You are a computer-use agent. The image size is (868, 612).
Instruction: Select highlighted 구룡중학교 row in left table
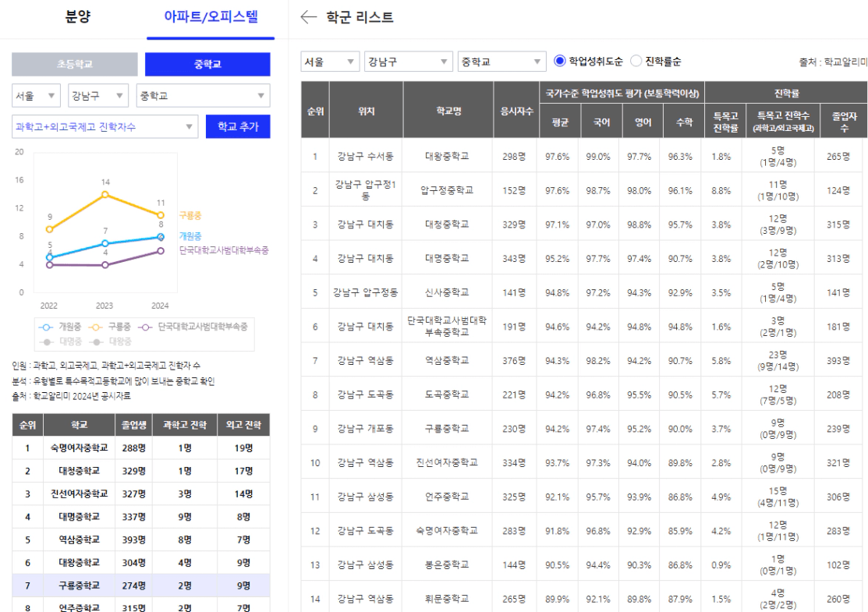(141, 585)
